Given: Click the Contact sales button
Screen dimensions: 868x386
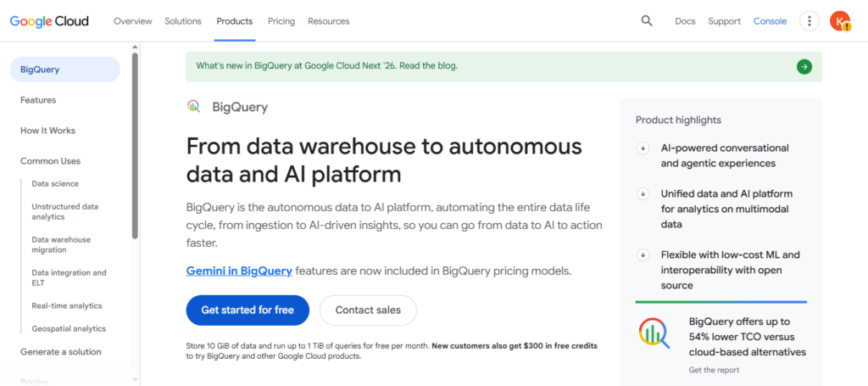Looking at the screenshot, I should (x=368, y=310).
